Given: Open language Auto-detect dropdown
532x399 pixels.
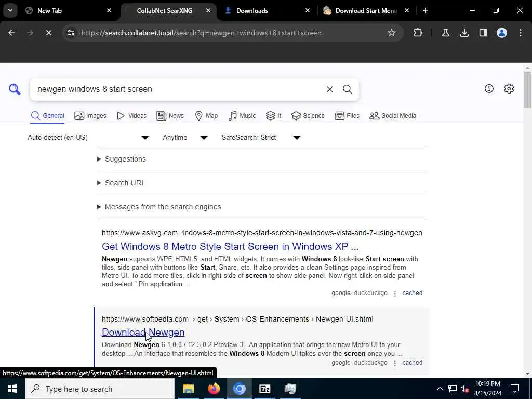Looking at the screenshot, I should pos(88,137).
